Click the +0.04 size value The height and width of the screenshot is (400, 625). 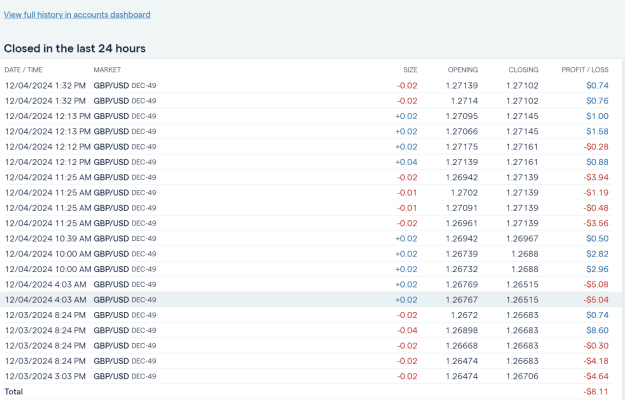(x=406, y=162)
